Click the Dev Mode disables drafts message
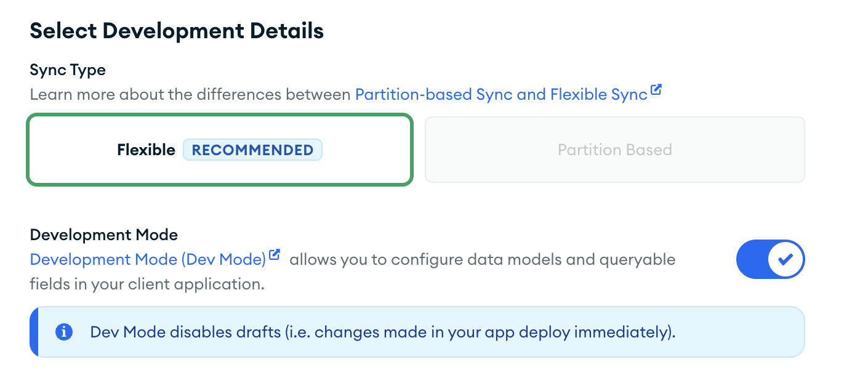Viewport: 868px width, 383px height. coord(383,332)
